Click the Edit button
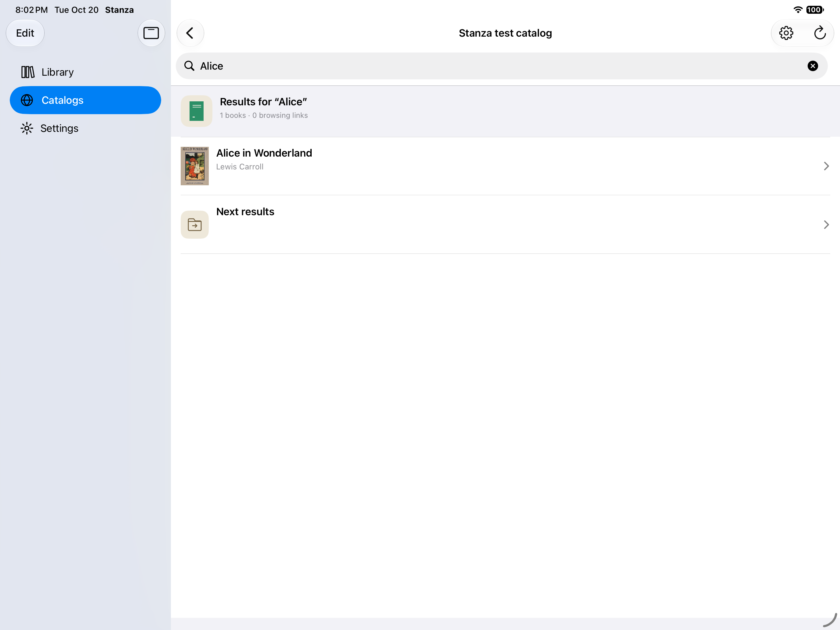840x630 pixels. (x=25, y=33)
